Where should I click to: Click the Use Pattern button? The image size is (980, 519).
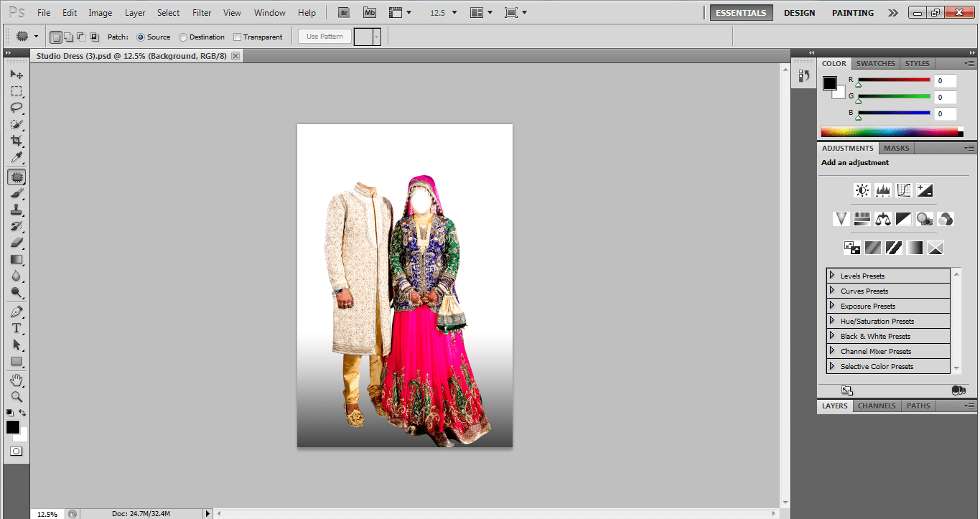point(325,37)
